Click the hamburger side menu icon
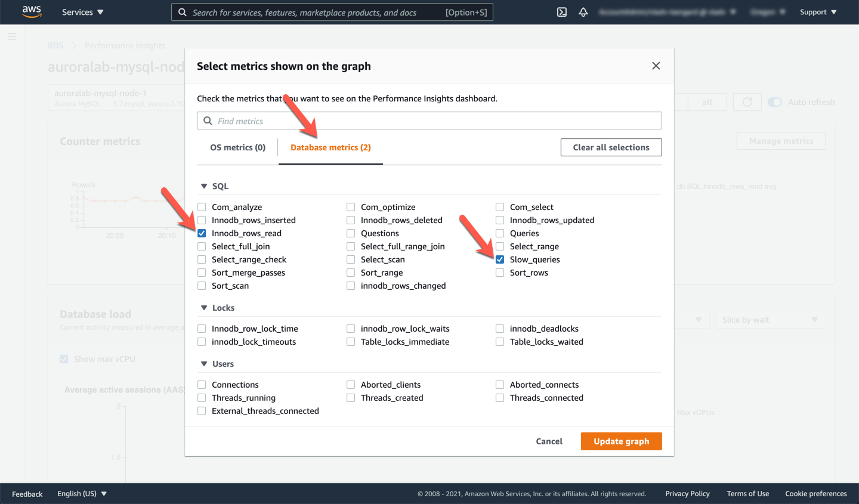This screenshot has width=859, height=504. coord(12,37)
